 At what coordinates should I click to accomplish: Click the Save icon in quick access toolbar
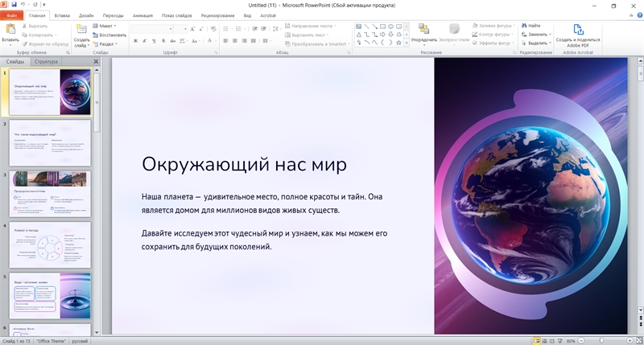coord(14,5)
